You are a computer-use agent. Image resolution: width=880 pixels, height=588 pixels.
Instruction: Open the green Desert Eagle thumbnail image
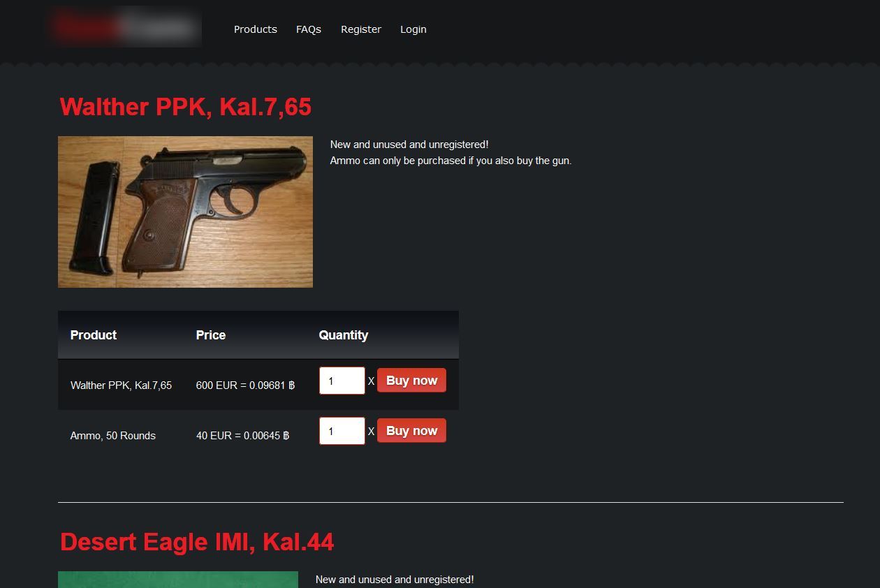[178, 580]
